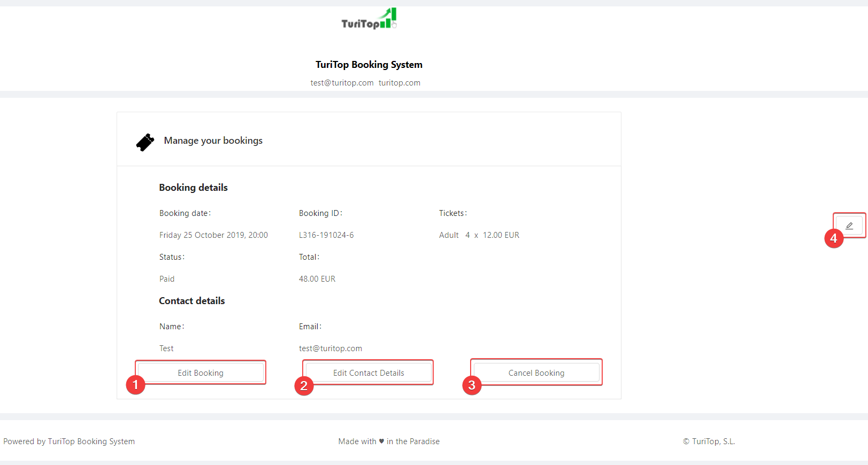Image resolution: width=868 pixels, height=465 pixels.
Task: Click the pencil edit icon on the right
Action: click(849, 226)
